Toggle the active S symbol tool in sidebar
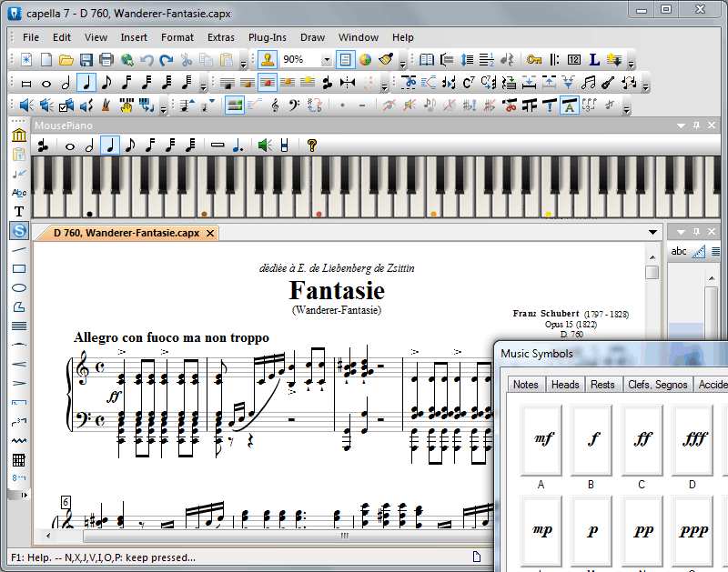 point(18,231)
